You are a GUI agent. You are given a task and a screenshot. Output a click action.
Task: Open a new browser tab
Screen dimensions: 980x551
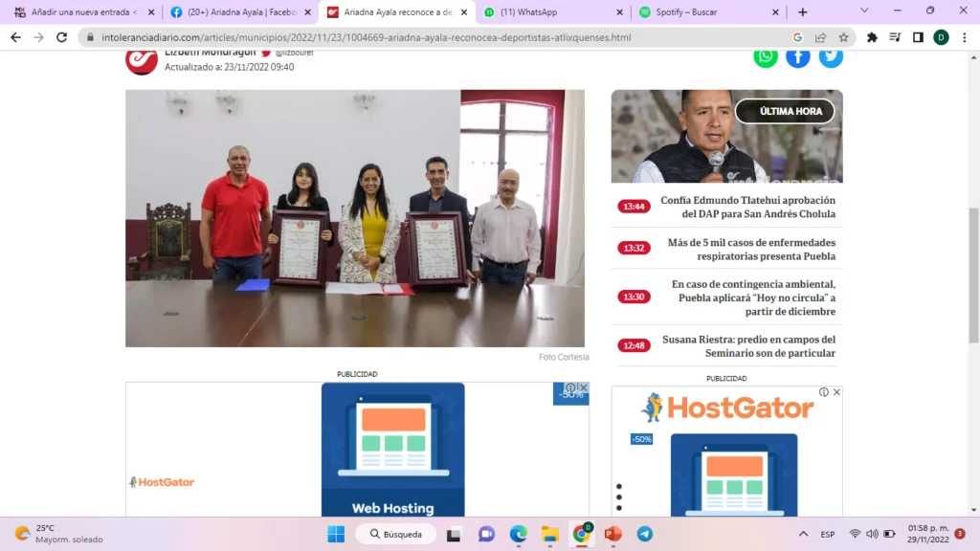point(803,11)
